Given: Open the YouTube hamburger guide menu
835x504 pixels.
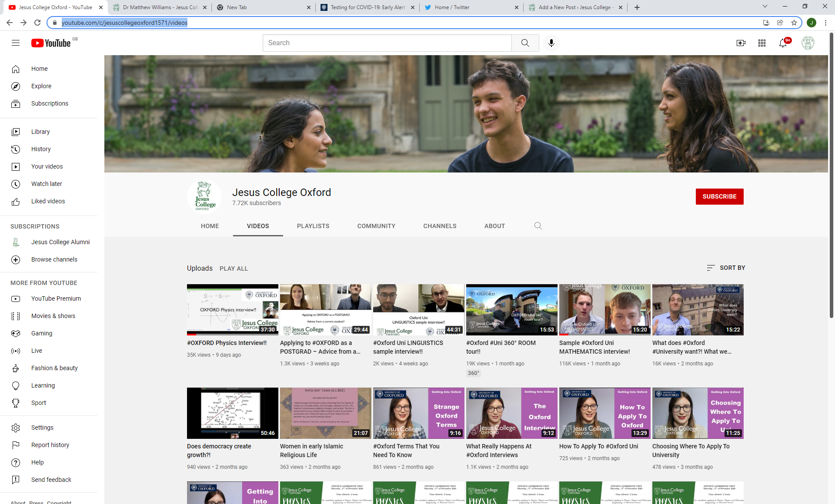Looking at the screenshot, I should (x=16, y=43).
